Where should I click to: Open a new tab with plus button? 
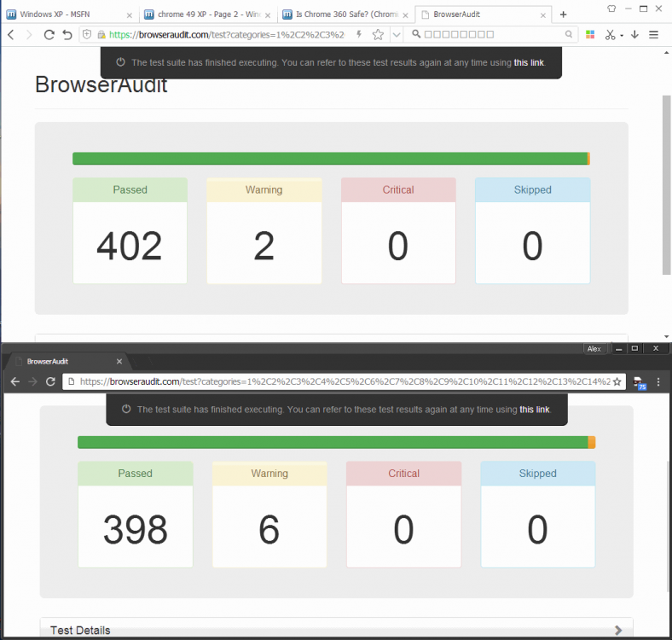tap(563, 15)
